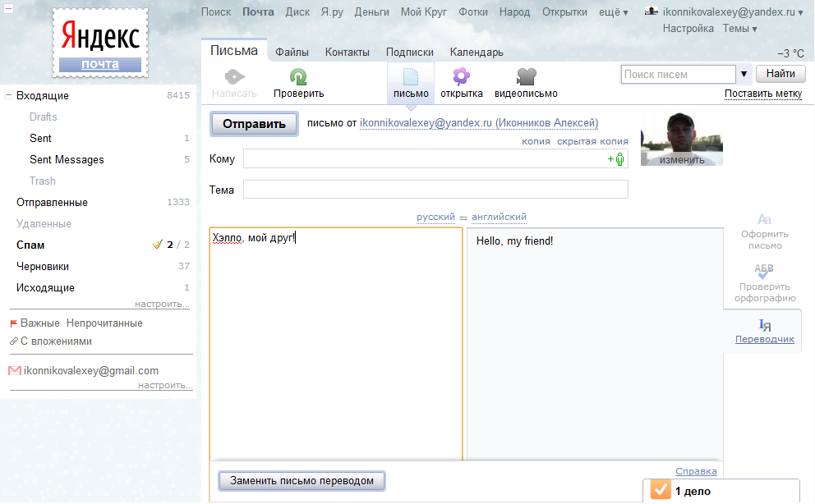This screenshot has height=504, width=815.
Task: Click the Тема subject field
Action: pos(435,190)
